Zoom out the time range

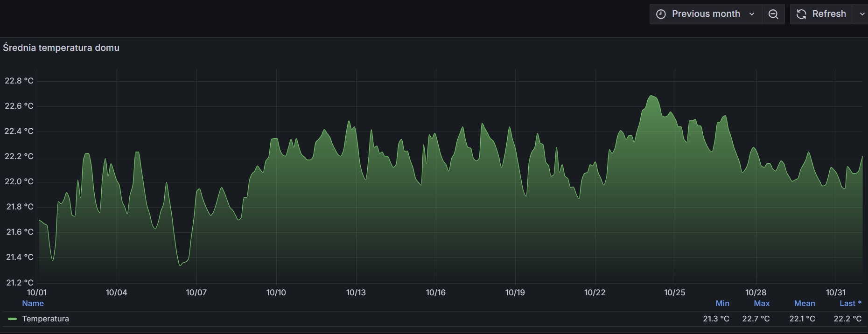click(773, 14)
